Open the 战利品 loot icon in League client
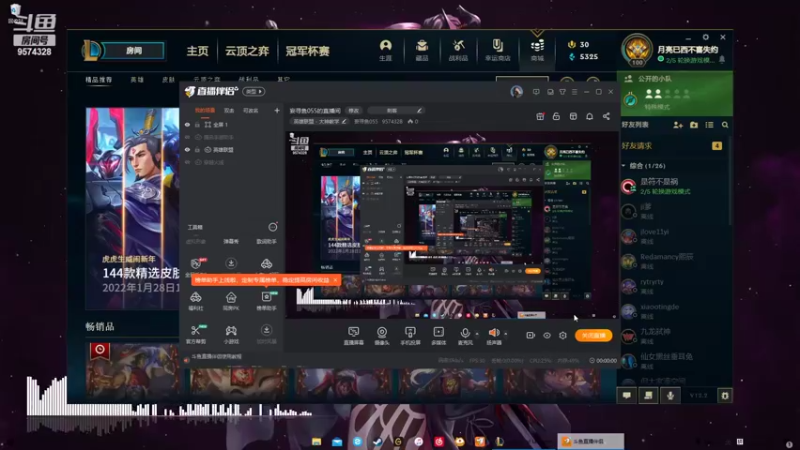This screenshot has height=450, width=800. (x=458, y=51)
